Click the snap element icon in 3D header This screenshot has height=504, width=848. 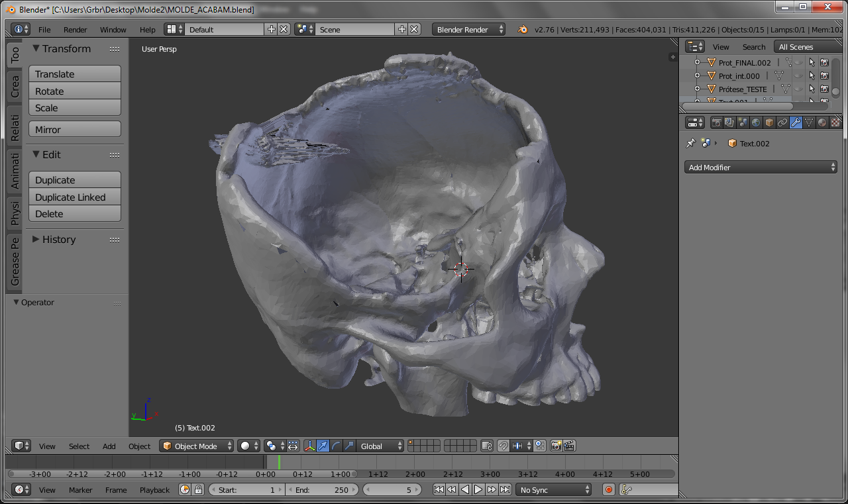pyautogui.click(x=521, y=446)
